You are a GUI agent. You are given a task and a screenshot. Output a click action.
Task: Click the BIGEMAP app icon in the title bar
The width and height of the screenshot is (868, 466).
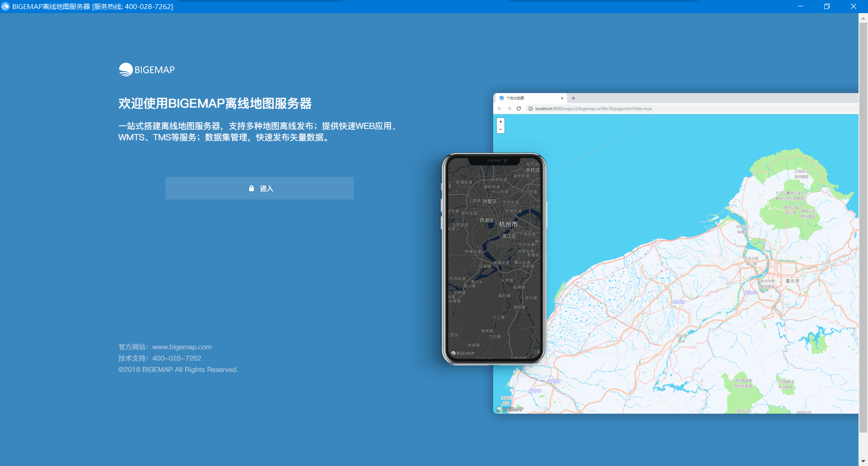(x=5, y=6)
